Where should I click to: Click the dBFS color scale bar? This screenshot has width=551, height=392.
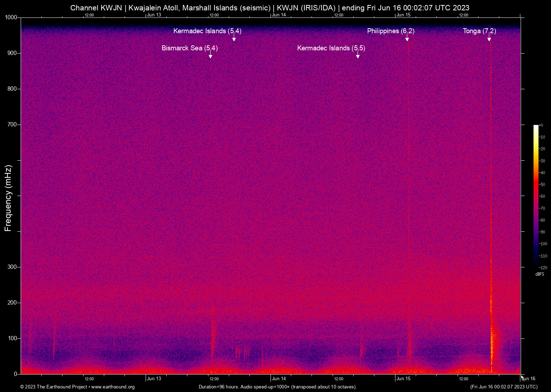click(536, 196)
